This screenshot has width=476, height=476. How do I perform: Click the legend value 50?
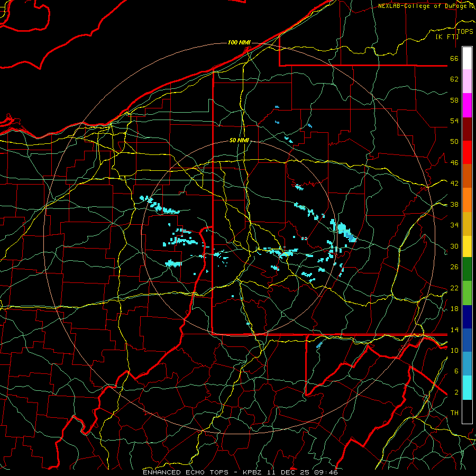(x=454, y=142)
